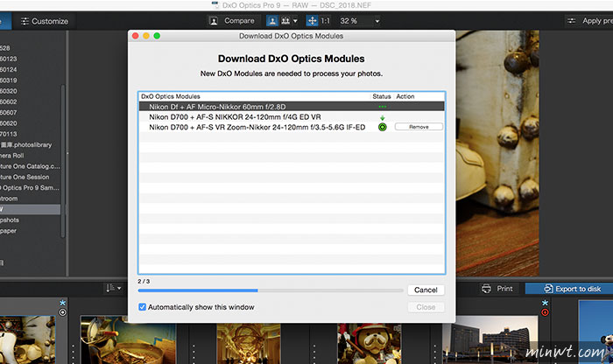This screenshot has height=364, width=613.
Task: Click the blue star above hotel thumbnail
Action: click(x=545, y=303)
